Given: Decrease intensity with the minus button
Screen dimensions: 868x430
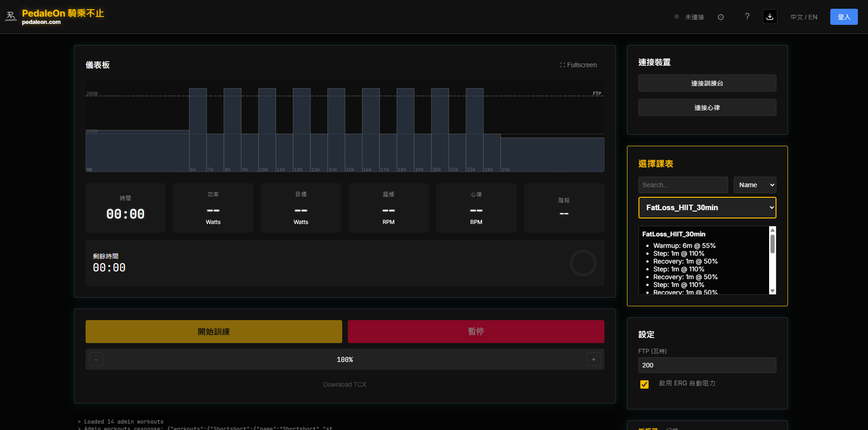Looking at the screenshot, I should tap(96, 359).
